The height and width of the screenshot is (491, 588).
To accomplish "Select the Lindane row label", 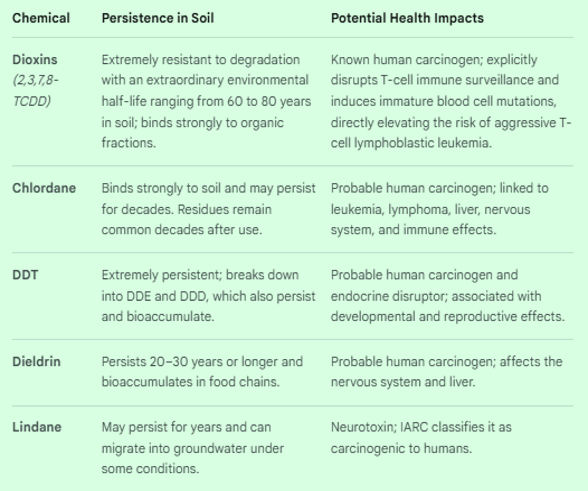I will [x=37, y=427].
